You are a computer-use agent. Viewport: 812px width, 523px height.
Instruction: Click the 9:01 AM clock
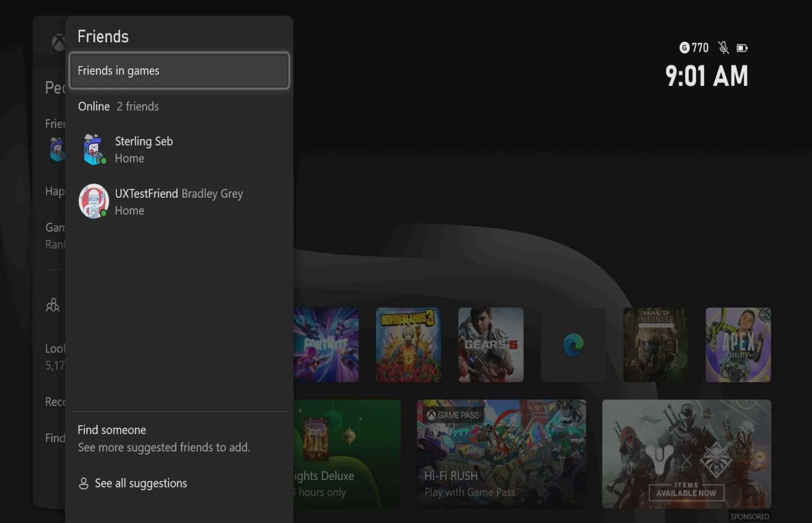pyautogui.click(x=707, y=76)
